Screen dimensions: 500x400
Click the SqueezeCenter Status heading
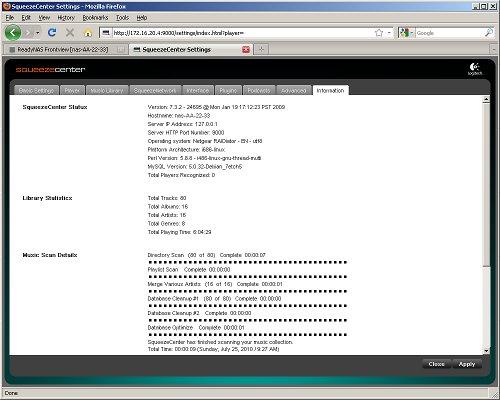tap(55, 107)
